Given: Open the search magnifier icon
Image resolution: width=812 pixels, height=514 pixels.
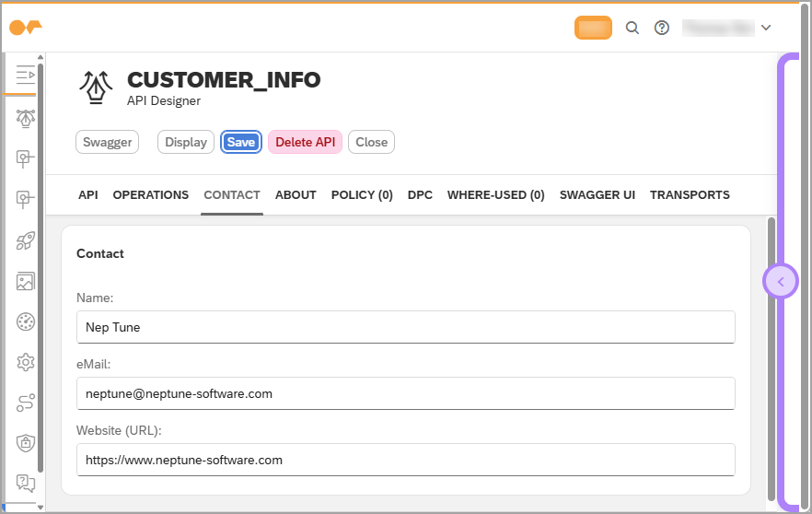Looking at the screenshot, I should click(632, 28).
